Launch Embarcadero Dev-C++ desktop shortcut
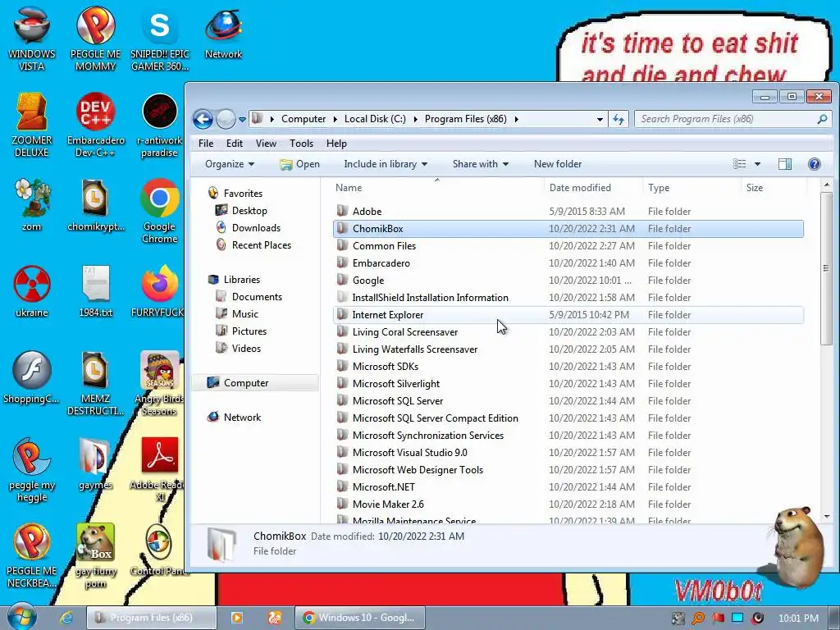The image size is (840, 630). (95, 125)
